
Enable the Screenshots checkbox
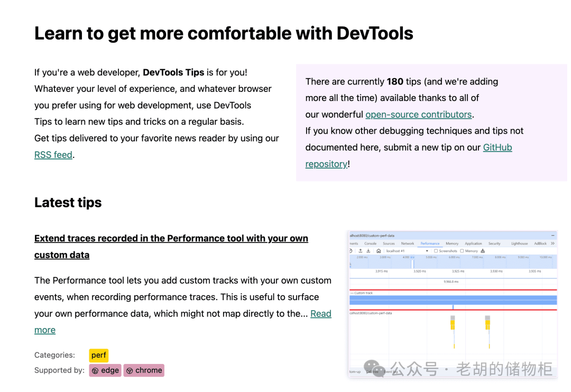(x=436, y=251)
